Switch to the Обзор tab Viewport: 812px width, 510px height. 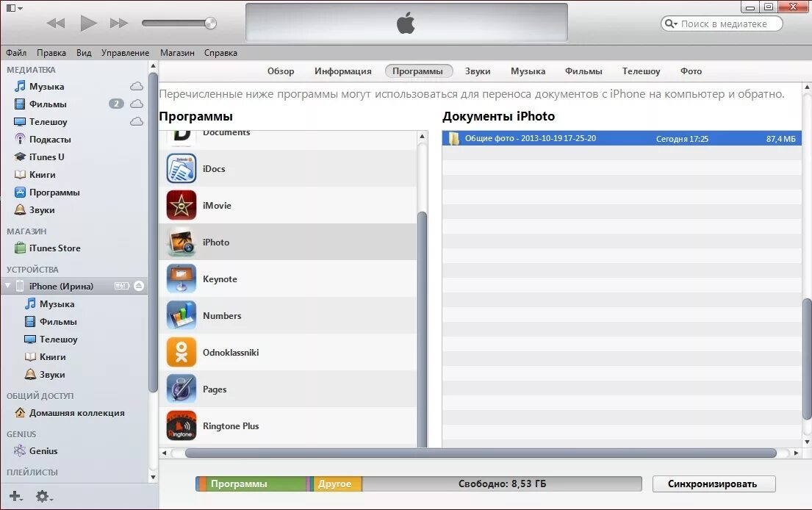[281, 71]
